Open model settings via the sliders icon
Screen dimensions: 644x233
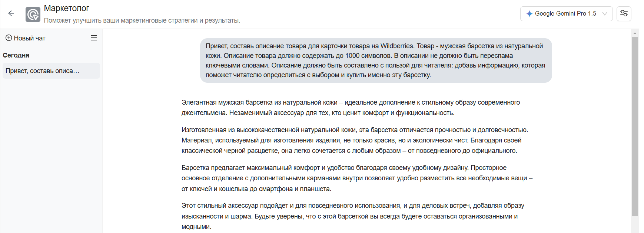coord(624,13)
